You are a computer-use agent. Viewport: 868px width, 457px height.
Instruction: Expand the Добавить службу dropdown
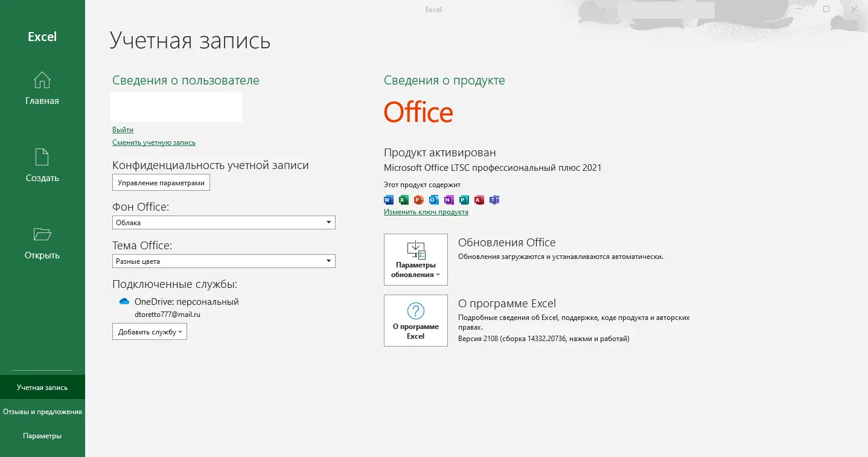pyautogui.click(x=149, y=331)
